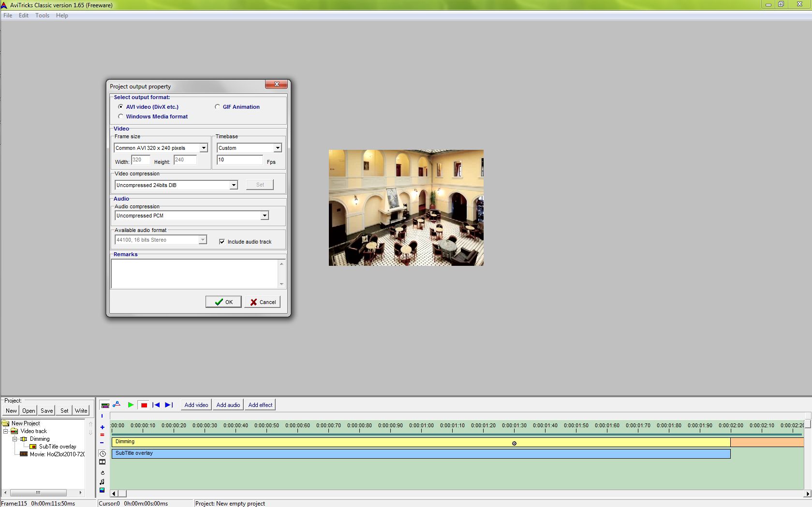Click the project Save button
Screen dimensions: 812x507
(x=47, y=411)
